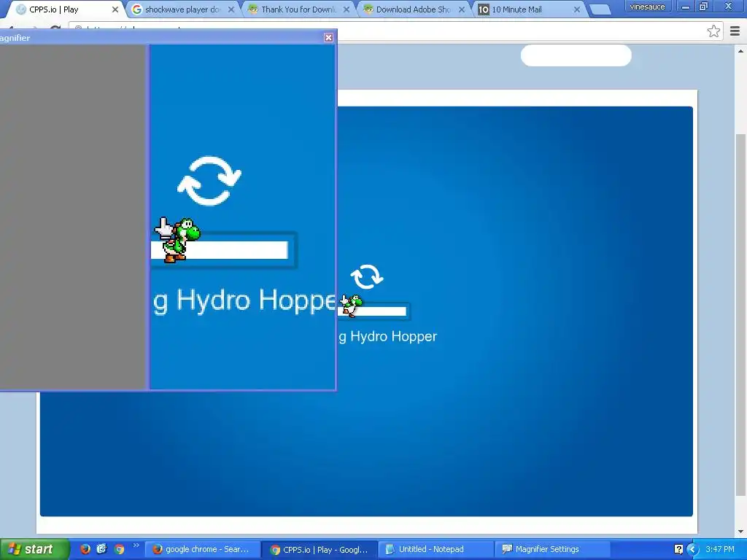Click the Hydro Hopper loading progress bar
Screen dimensions: 747x560
click(373, 311)
